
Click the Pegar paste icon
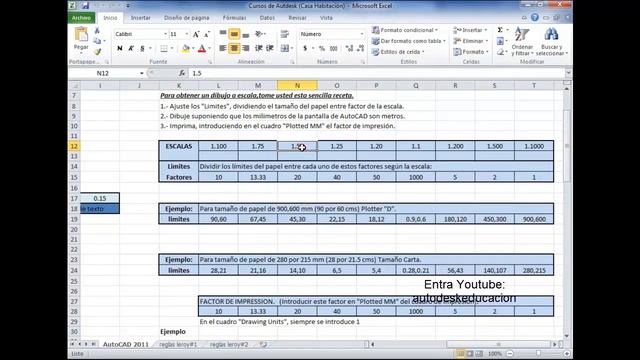[81, 35]
